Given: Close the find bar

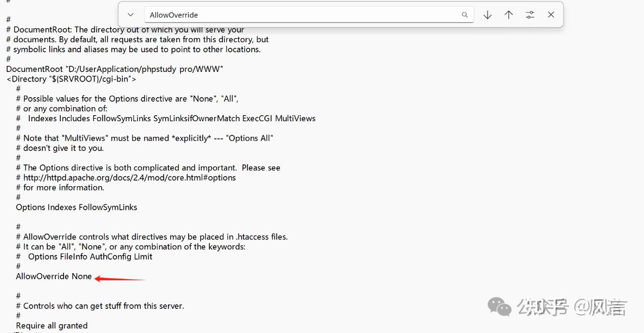Looking at the screenshot, I should pyautogui.click(x=551, y=15).
